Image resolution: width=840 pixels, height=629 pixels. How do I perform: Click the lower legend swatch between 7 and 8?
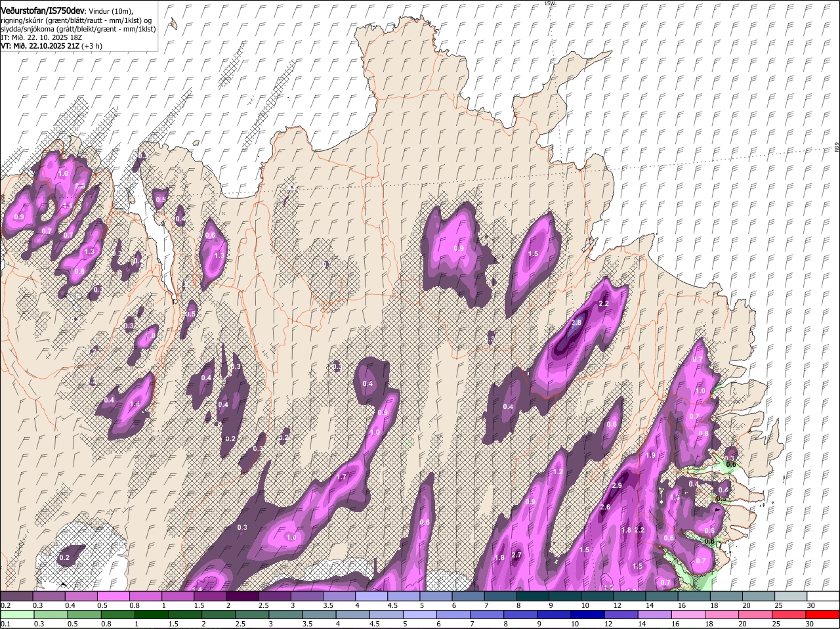(x=488, y=614)
